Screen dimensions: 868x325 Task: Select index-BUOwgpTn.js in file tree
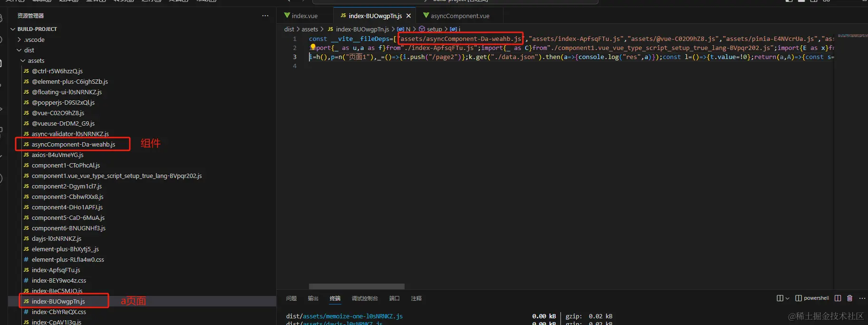click(58, 301)
